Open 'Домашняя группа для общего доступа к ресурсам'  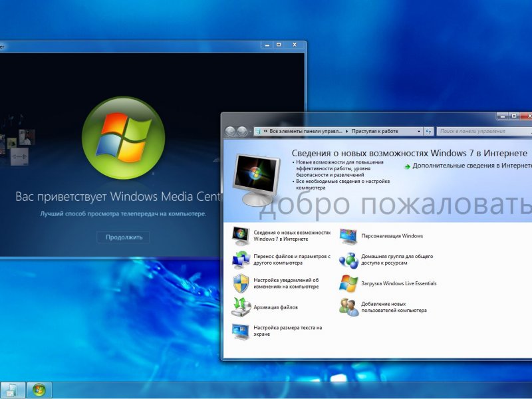[397, 259]
